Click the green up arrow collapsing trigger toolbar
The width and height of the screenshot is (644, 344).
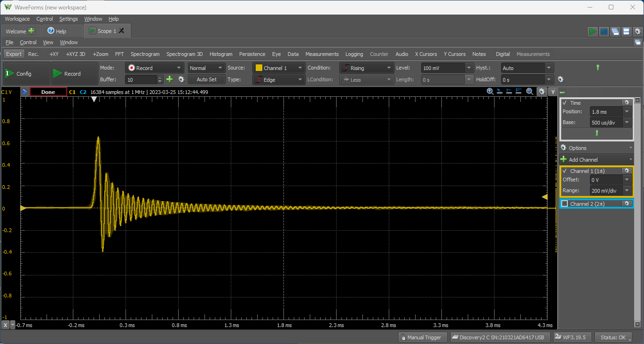(x=598, y=68)
